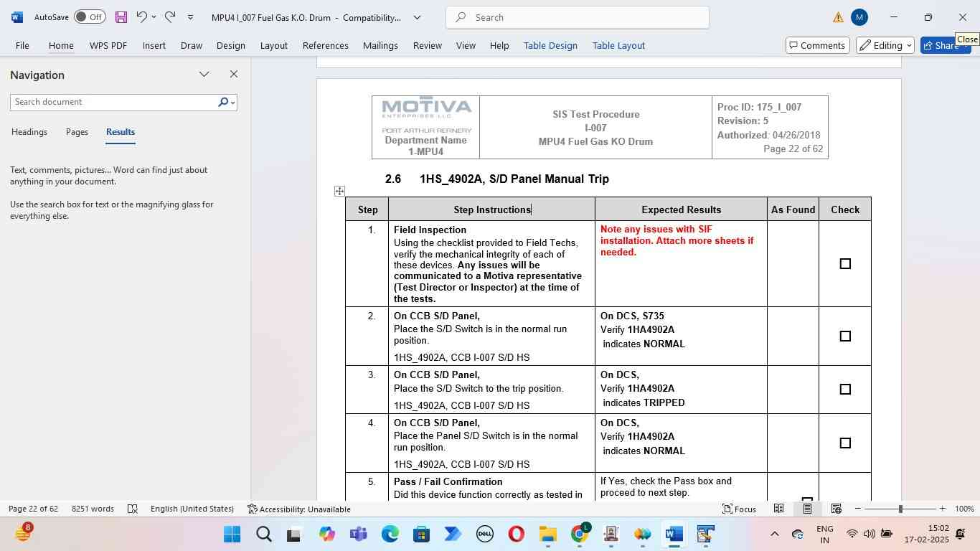Open Customize Quick Access Toolbar arrow
Image resolution: width=980 pixels, height=551 pixels.
190,17
